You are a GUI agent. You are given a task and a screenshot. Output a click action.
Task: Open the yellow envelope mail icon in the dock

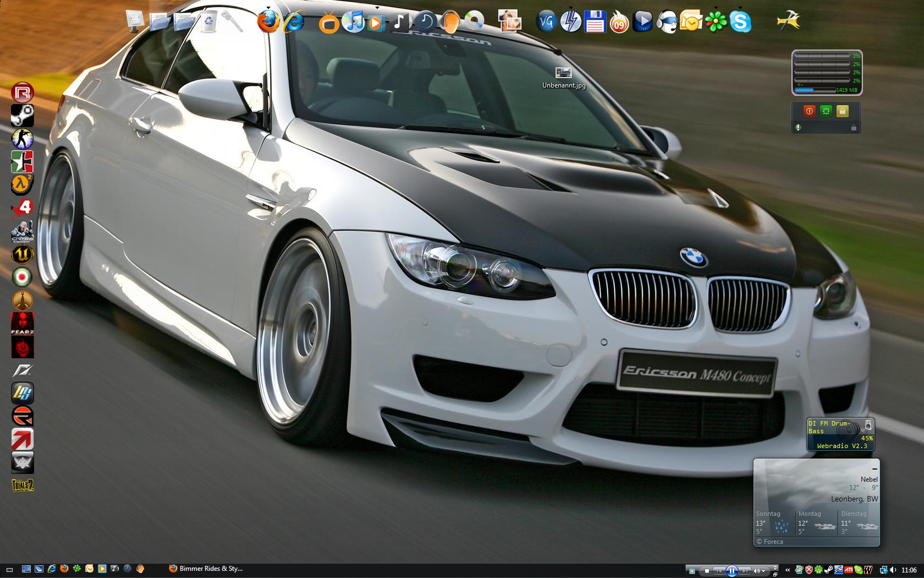coord(691,22)
